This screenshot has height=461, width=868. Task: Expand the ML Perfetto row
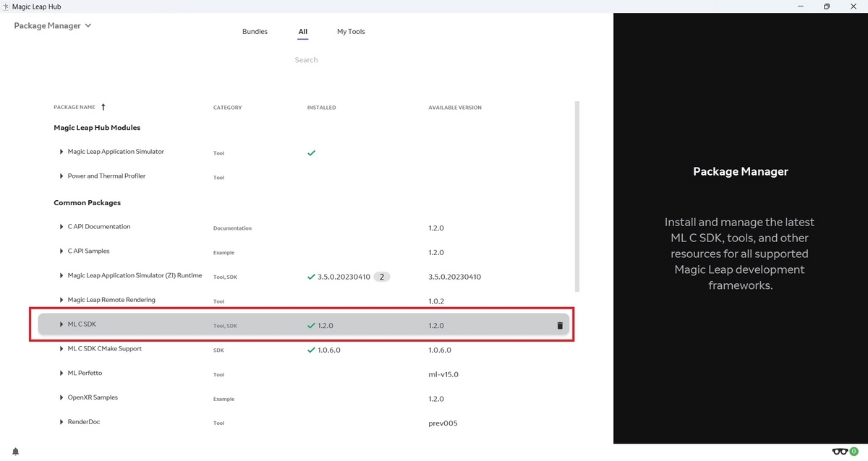pos(61,374)
